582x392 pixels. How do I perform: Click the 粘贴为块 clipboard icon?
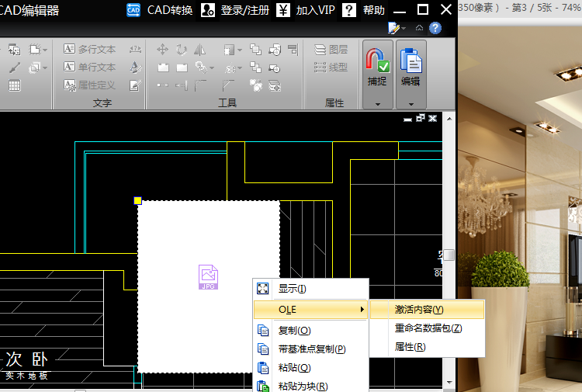click(263, 386)
